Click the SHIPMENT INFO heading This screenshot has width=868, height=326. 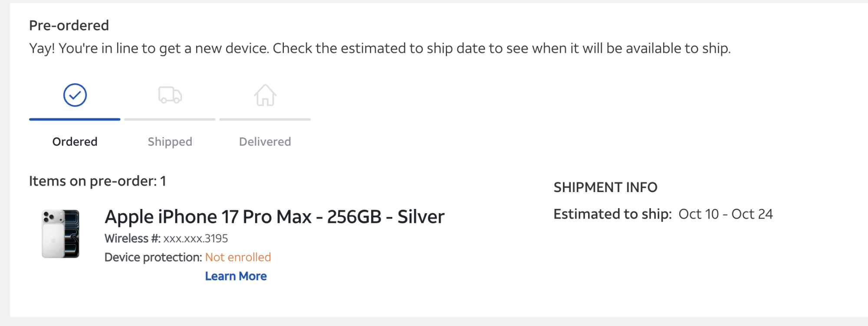click(x=605, y=187)
